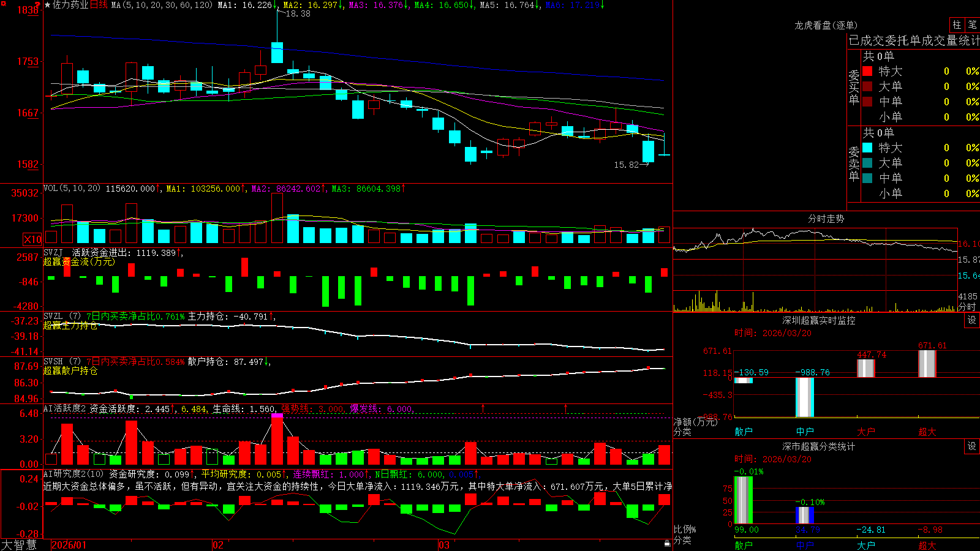Select the teal 中单 sell-order swatch

click(867, 178)
